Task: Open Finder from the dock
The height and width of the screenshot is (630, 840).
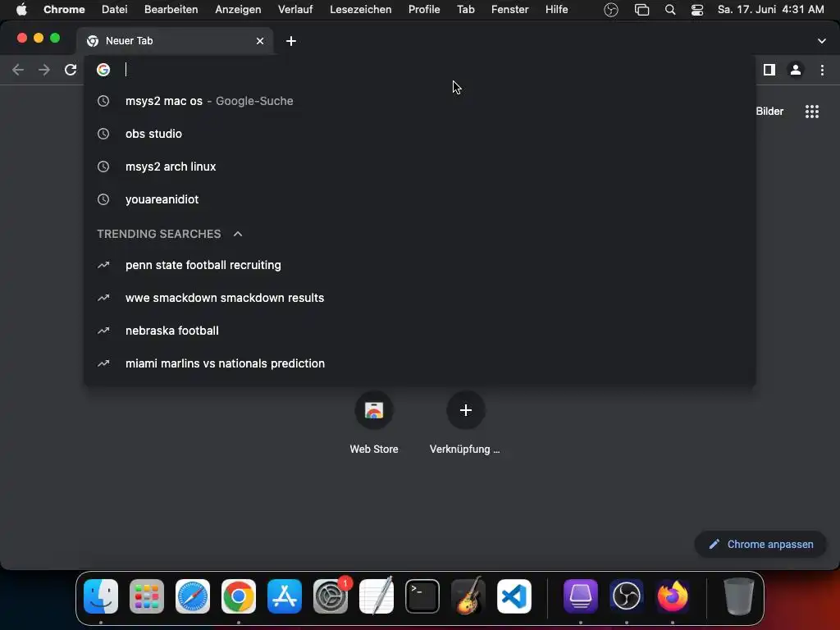Action: 101,596
